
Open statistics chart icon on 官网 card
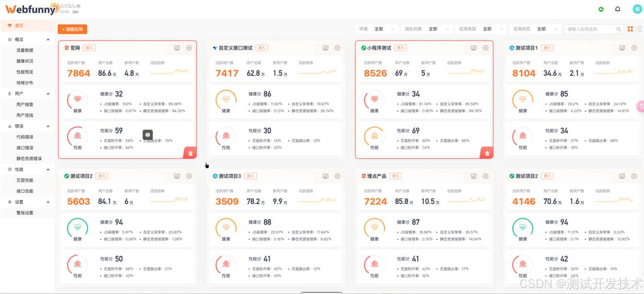coord(177,48)
